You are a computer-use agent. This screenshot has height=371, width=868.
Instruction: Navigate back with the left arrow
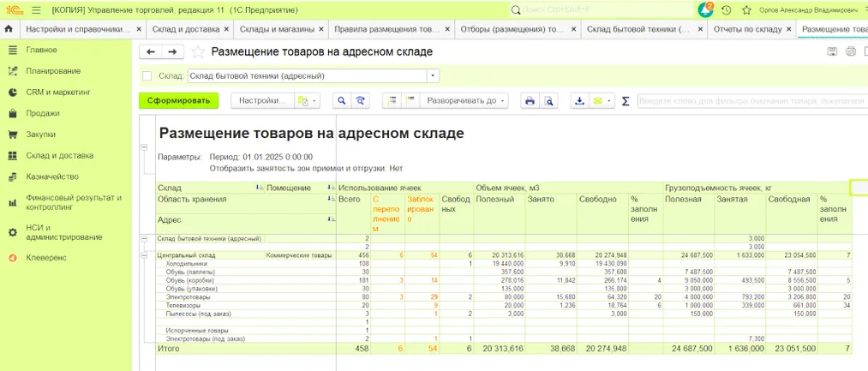[150, 51]
